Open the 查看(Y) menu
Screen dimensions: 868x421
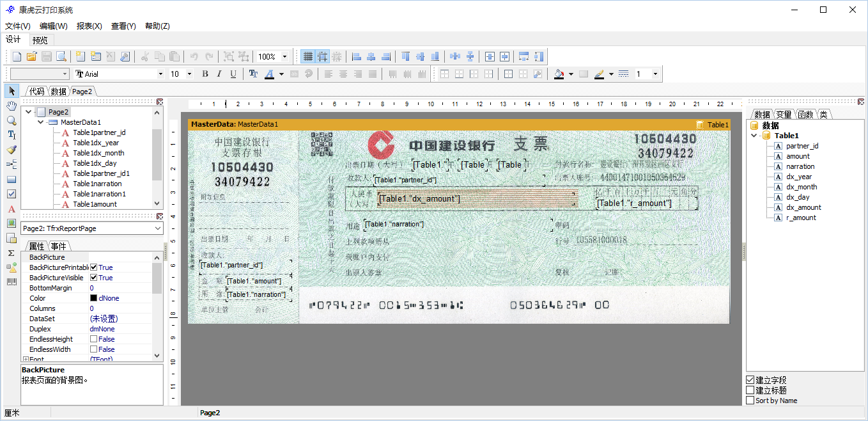(x=123, y=26)
